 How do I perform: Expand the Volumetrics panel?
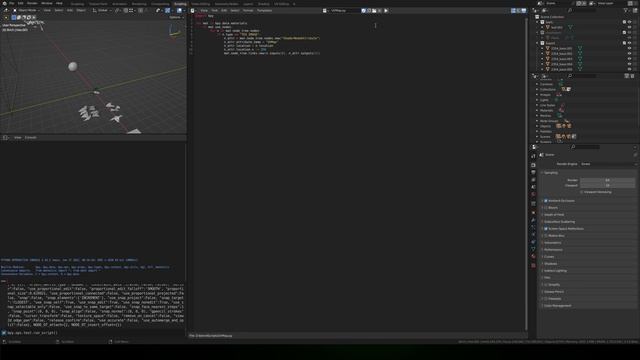tap(552, 242)
